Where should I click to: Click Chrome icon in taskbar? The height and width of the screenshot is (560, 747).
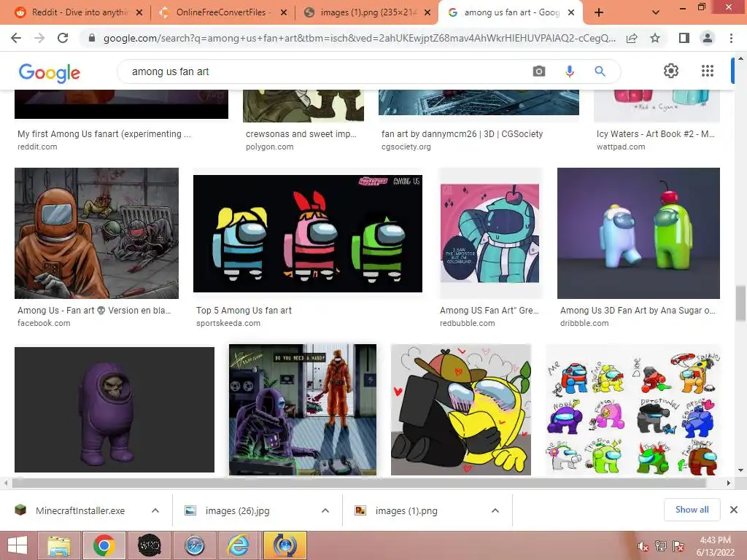104,545
